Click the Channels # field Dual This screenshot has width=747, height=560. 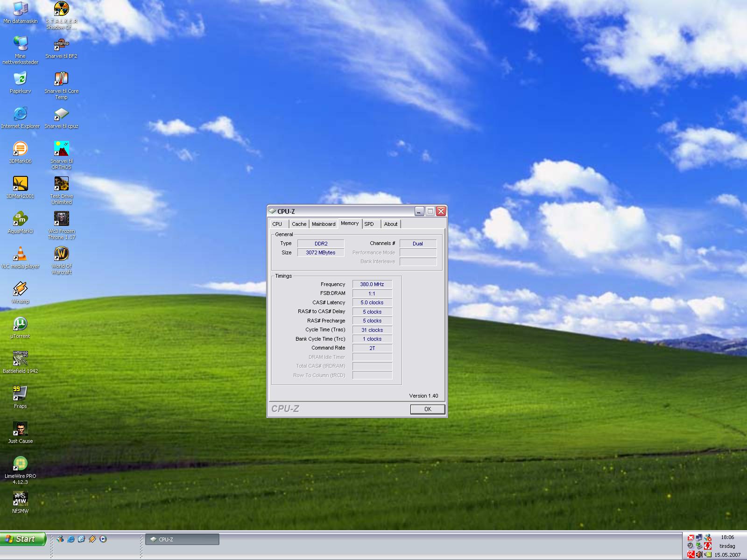pyautogui.click(x=418, y=244)
